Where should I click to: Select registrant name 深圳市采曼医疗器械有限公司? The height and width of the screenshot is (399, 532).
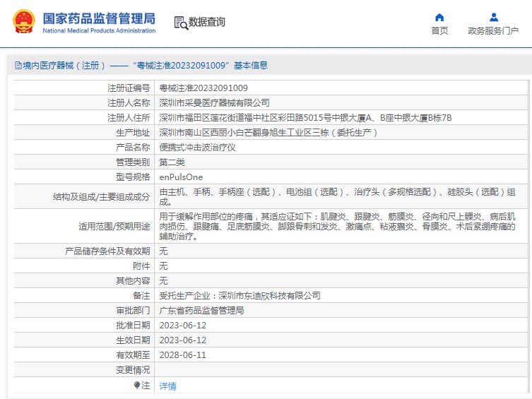(215, 102)
